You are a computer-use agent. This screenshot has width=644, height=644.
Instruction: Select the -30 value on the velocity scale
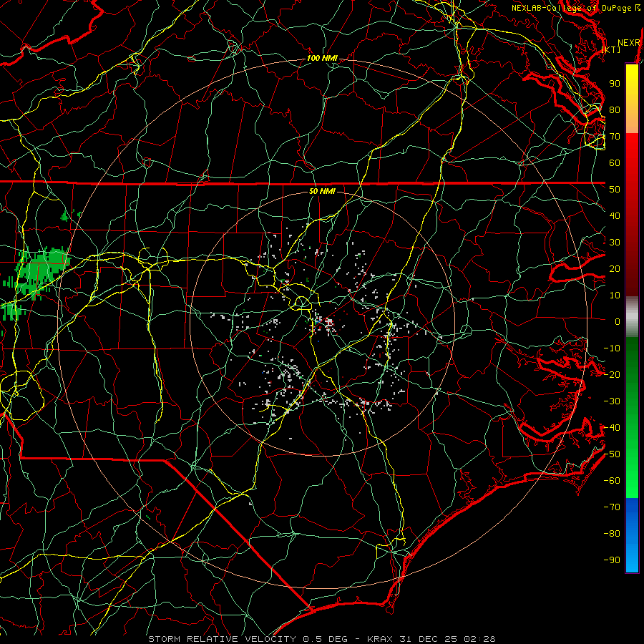coord(612,401)
